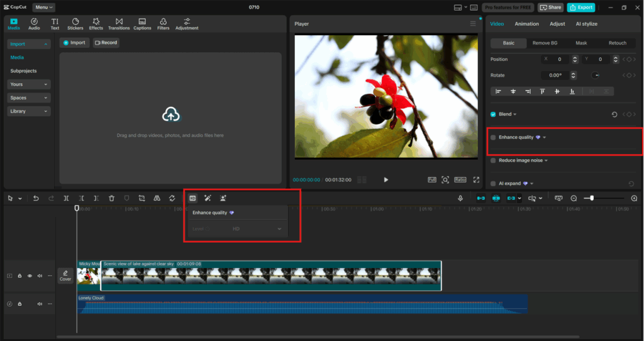Open the Player panel hamburger menu
Viewport: 644px width, 341px height.
pyautogui.click(x=473, y=24)
